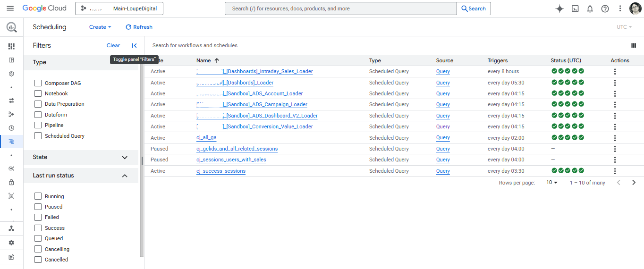
Task: Select the sidebar clock scheduled queries icon
Action: (x=11, y=128)
